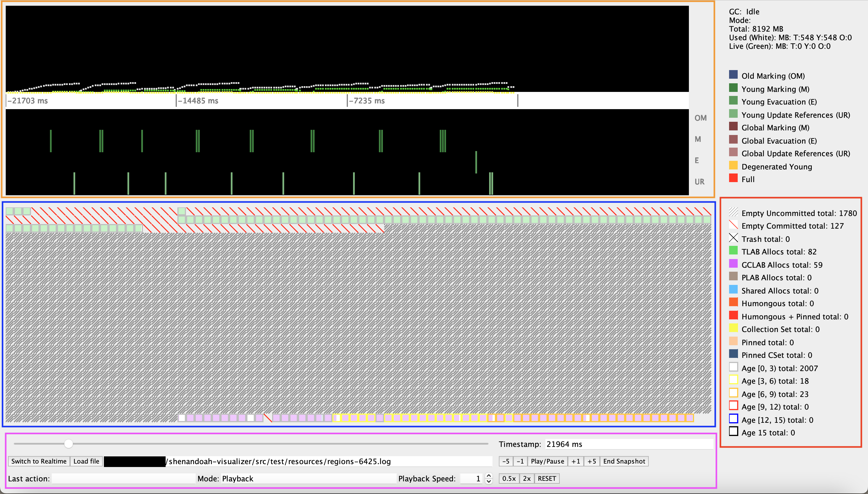Click the Collection Set yellow legend icon
The width and height of the screenshot is (868, 494).
tap(733, 328)
